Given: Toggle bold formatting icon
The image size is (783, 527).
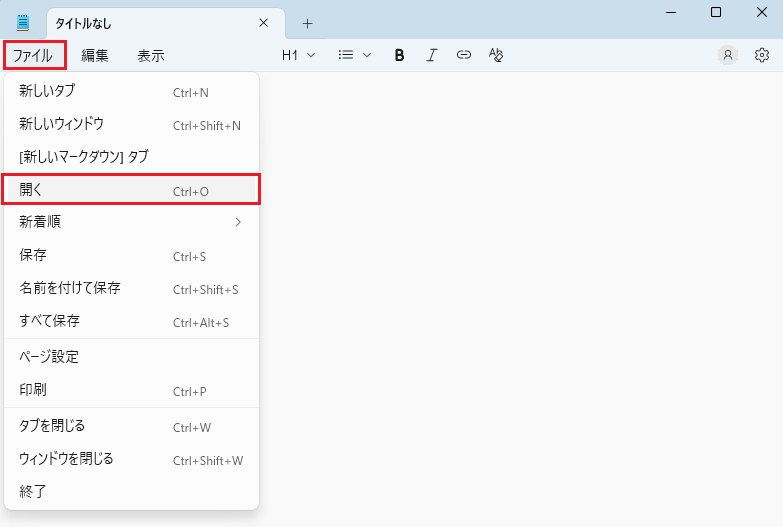Looking at the screenshot, I should (x=399, y=56).
